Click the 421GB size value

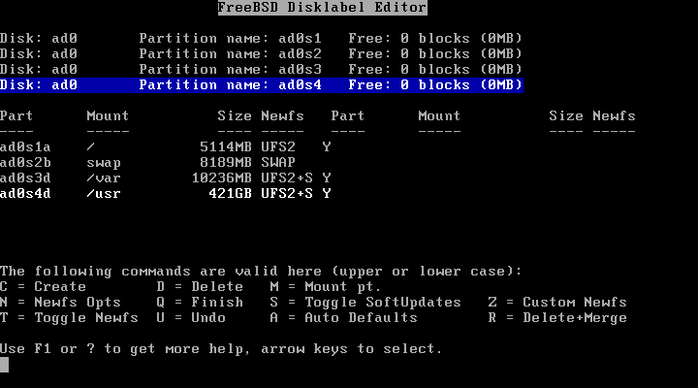[x=230, y=194]
